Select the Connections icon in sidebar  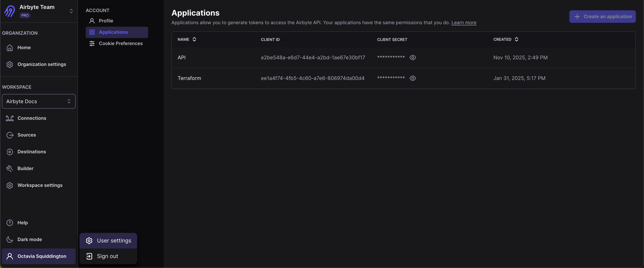point(10,118)
